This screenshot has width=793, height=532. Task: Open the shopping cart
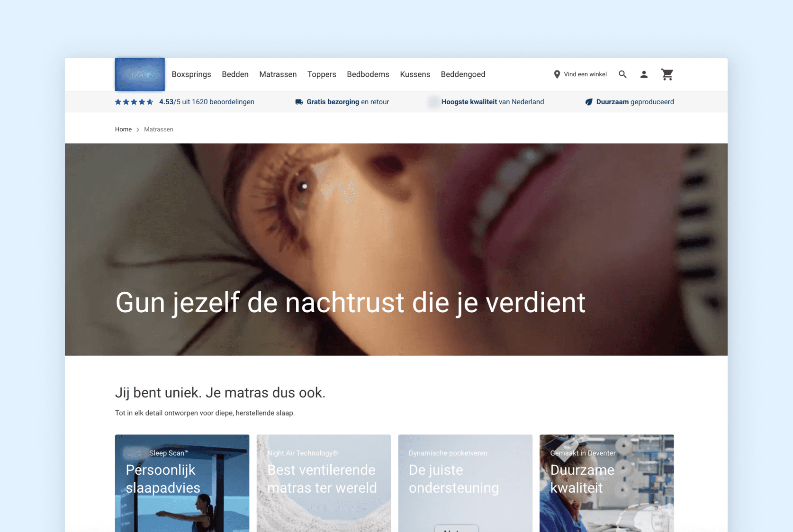(667, 74)
